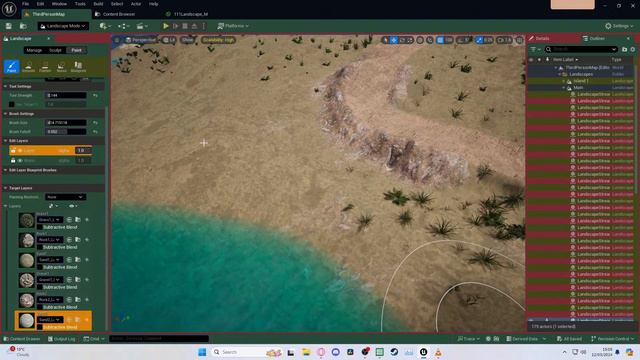The image size is (640, 360).
Task: Select the Smooth paint tool
Action: point(28,67)
